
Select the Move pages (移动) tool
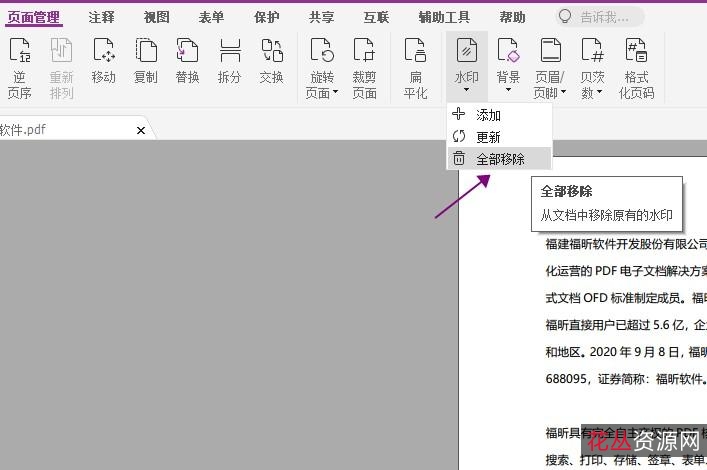104,50
